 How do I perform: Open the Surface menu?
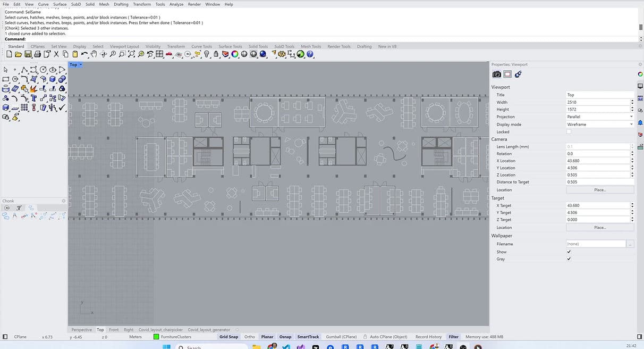pos(60,4)
